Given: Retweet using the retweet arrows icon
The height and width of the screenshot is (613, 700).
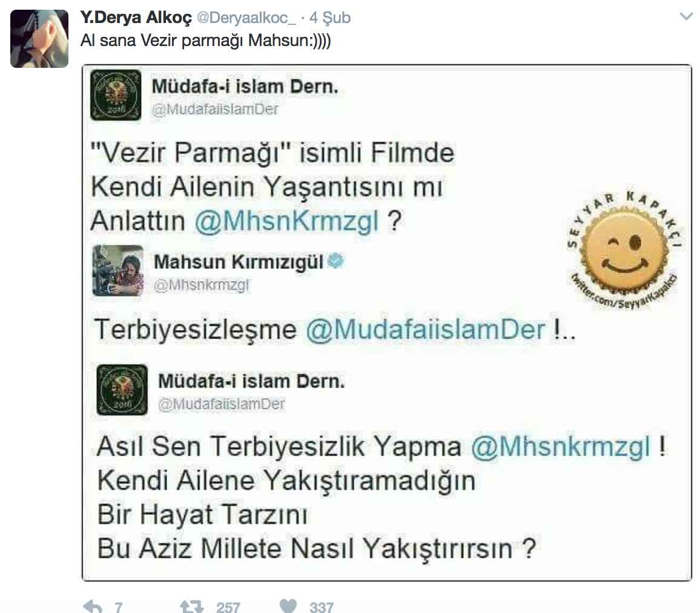Looking at the screenshot, I should tap(192, 606).
